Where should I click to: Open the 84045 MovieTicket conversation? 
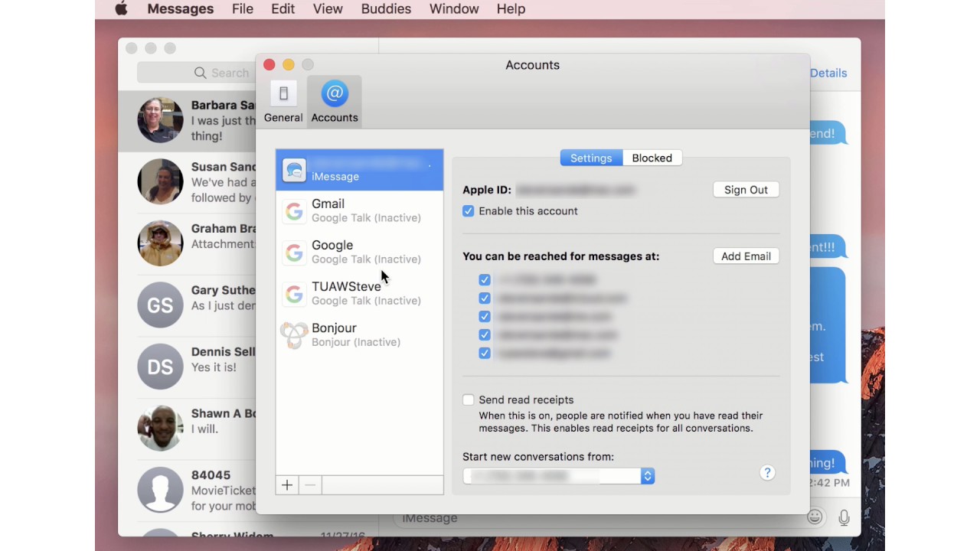click(x=224, y=491)
